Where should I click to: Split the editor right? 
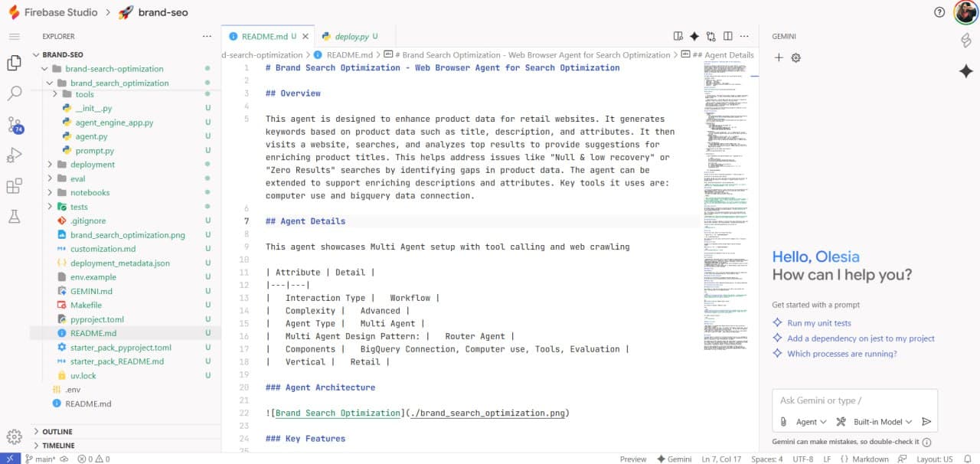tap(728, 36)
